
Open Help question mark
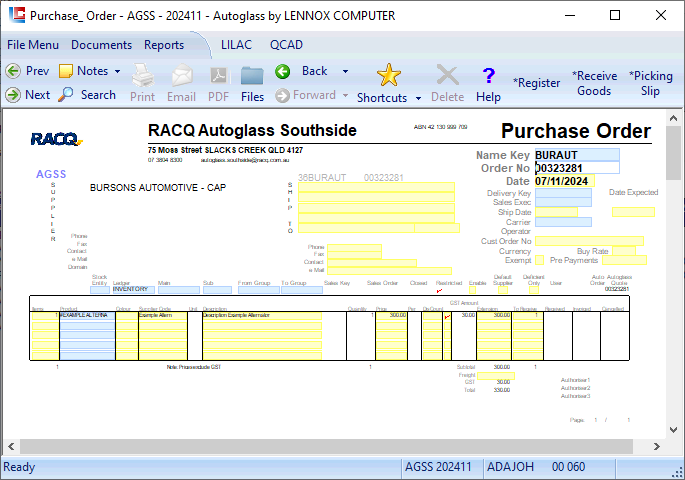488,83
